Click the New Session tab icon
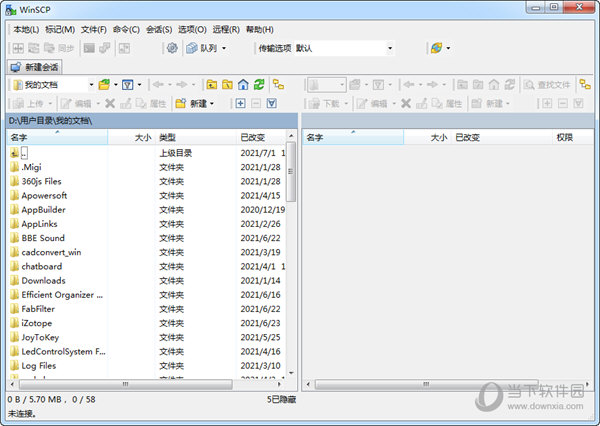The height and width of the screenshot is (426, 600). [16, 67]
